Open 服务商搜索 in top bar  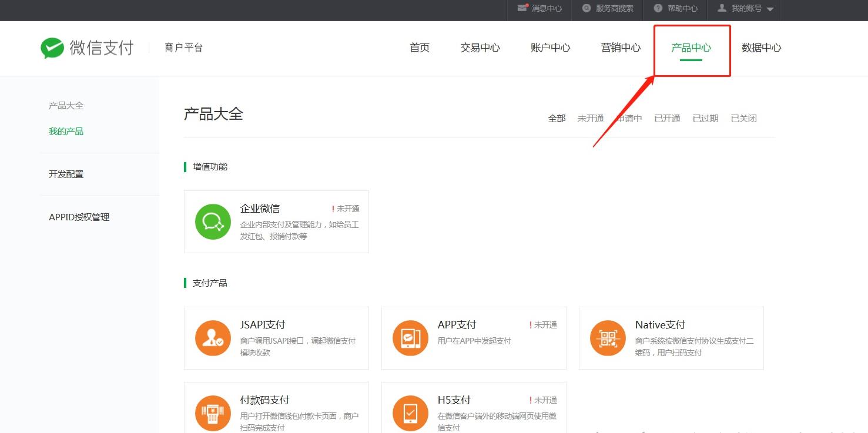[615, 8]
